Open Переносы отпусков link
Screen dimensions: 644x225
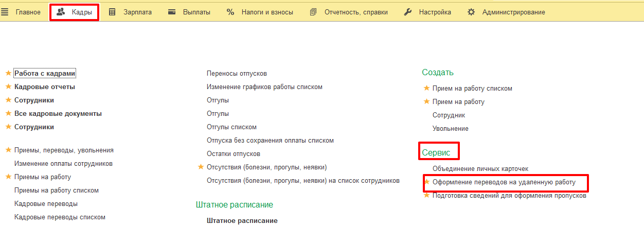tap(237, 74)
